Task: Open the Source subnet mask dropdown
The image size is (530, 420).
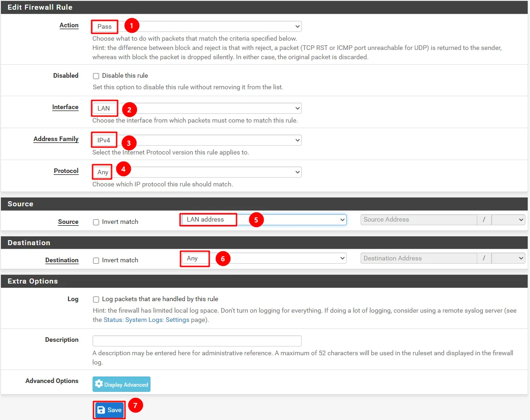Action: coord(508,220)
